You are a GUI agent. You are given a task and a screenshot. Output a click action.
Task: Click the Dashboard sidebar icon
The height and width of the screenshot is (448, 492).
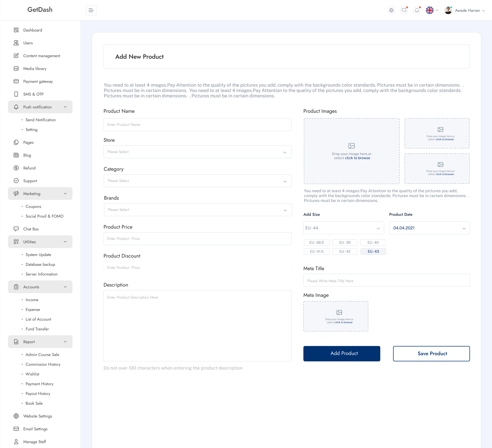(16, 30)
